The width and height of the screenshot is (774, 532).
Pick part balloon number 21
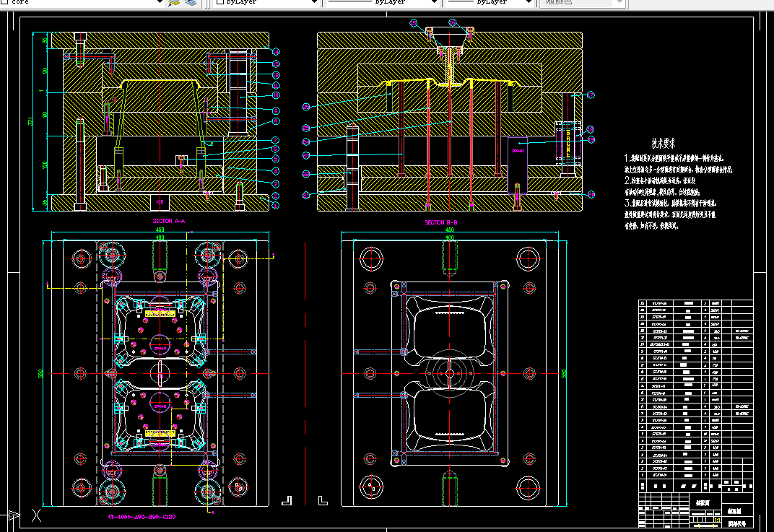coord(306,196)
